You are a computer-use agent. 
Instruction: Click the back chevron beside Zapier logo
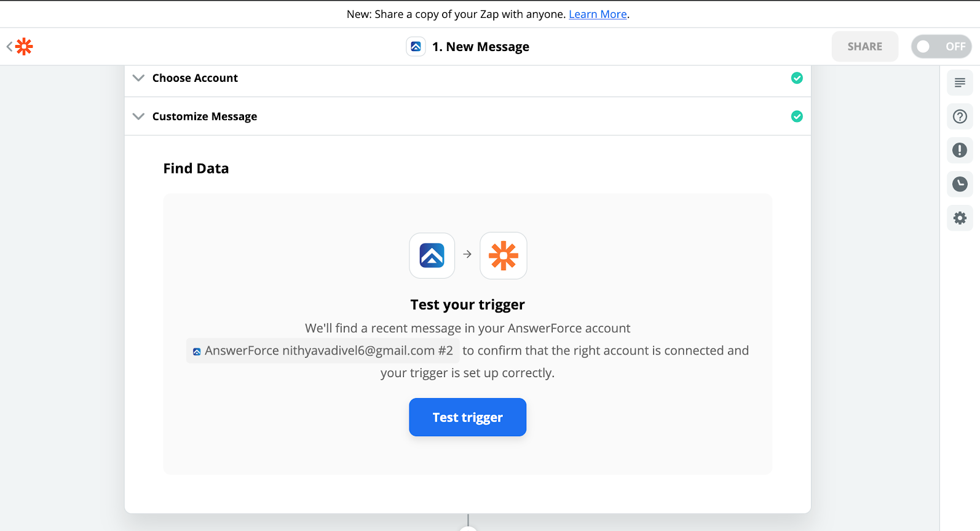pyautogui.click(x=9, y=47)
